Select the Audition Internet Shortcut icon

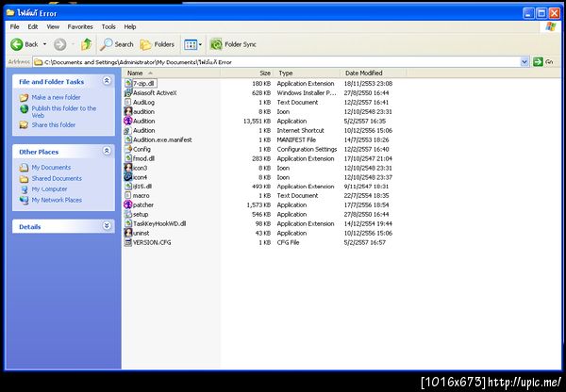tap(128, 130)
